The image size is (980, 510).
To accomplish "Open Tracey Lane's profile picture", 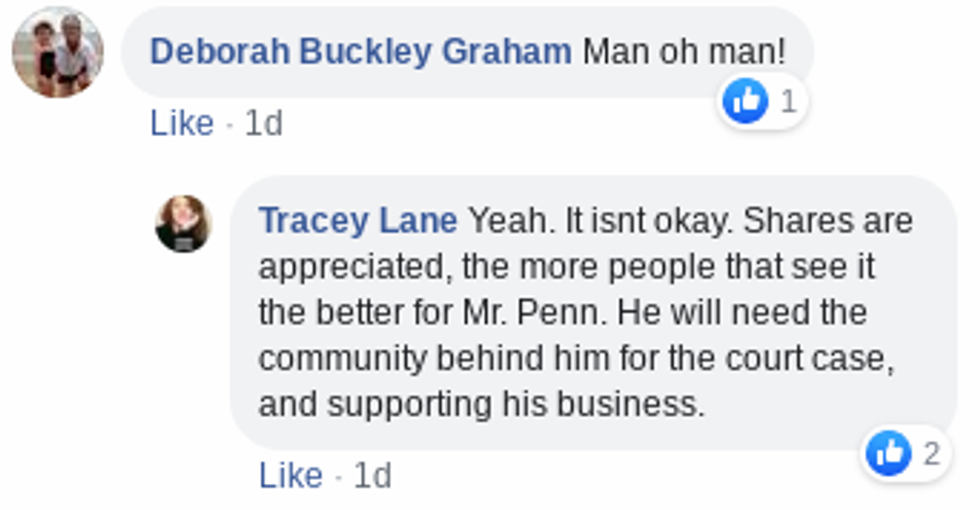I will (x=183, y=224).
